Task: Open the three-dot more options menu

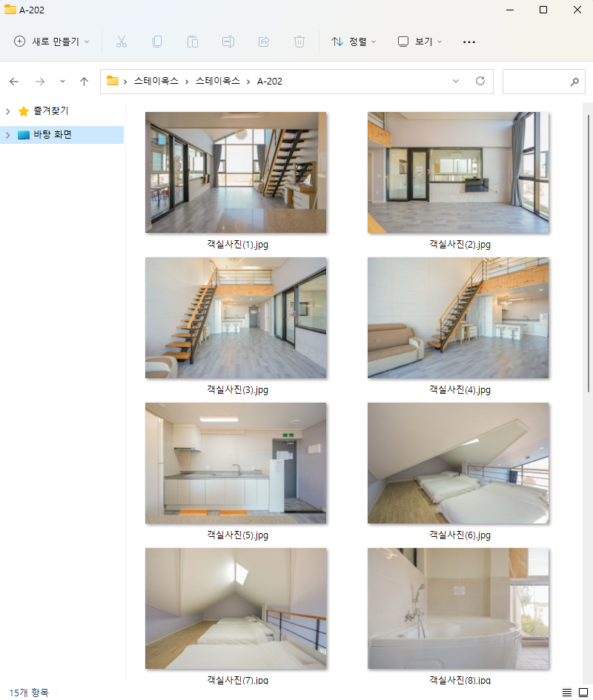Action: pos(469,42)
